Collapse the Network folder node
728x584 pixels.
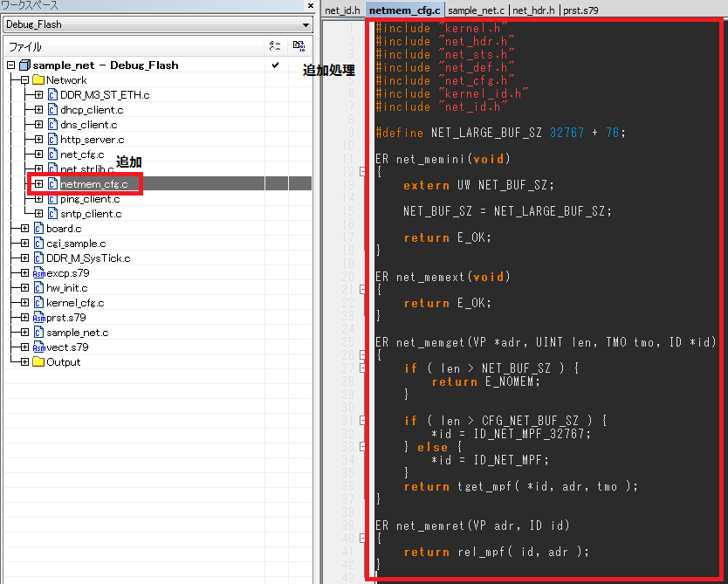pos(24,79)
